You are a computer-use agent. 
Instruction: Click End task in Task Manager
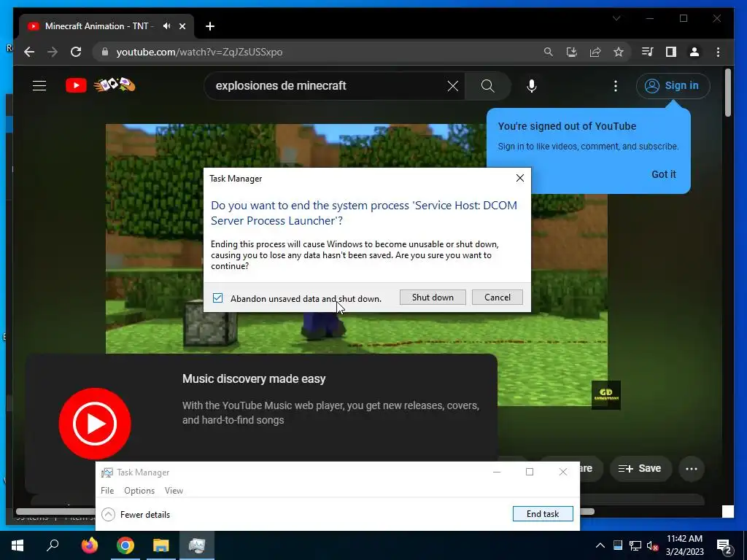point(543,514)
